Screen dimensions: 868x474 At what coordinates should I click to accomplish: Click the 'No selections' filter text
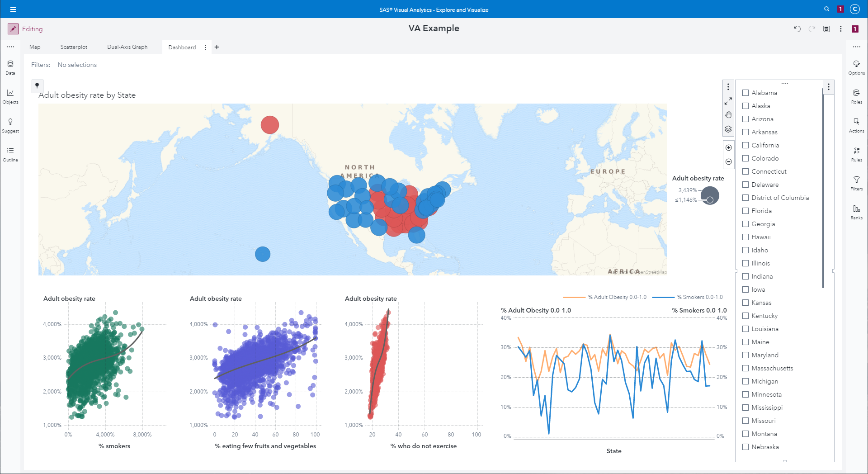click(77, 65)
